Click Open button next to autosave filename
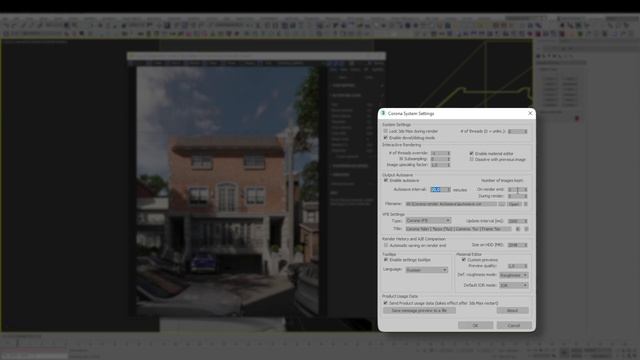640x360 pixels. pos(514,204)
